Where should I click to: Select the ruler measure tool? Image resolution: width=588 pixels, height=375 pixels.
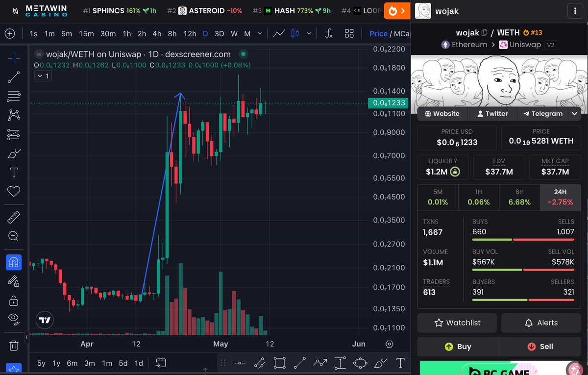coord(14,217)
